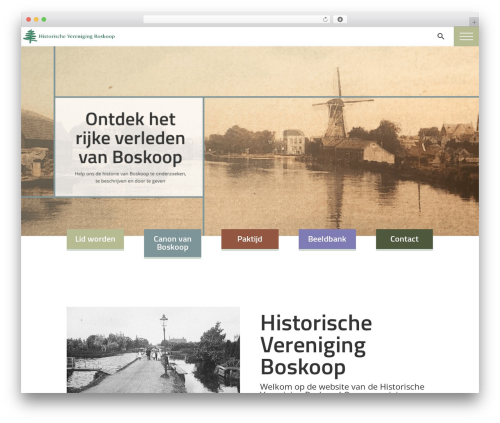Viewport: 500px width, 423px height.
Task: Reload the page via refresh icon
Action: tap(325, 19)
